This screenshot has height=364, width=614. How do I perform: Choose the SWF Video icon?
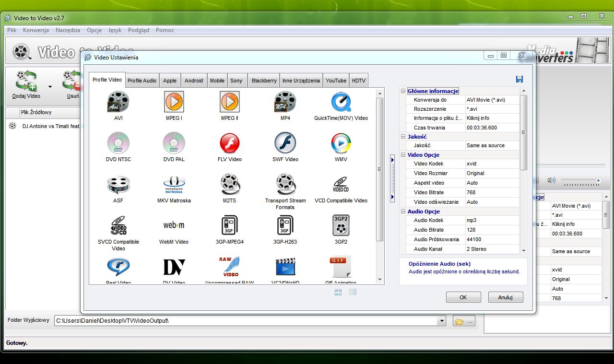[285, 143]
